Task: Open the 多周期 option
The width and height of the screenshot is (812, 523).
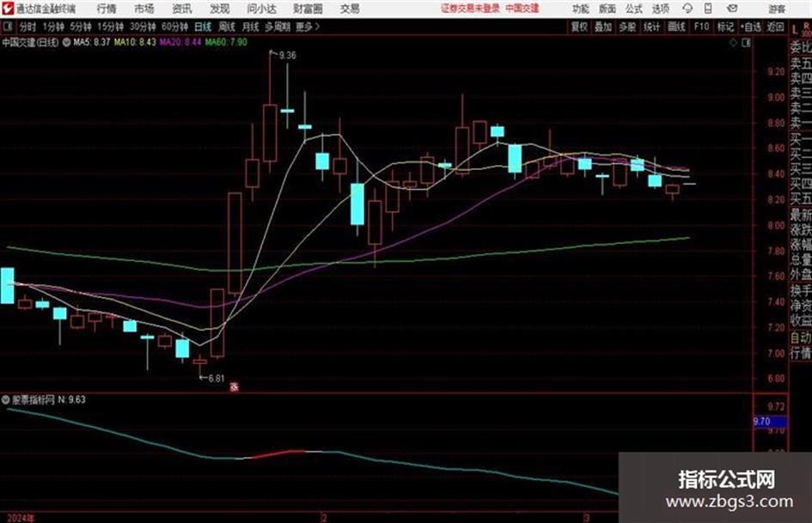Action: 278,27
